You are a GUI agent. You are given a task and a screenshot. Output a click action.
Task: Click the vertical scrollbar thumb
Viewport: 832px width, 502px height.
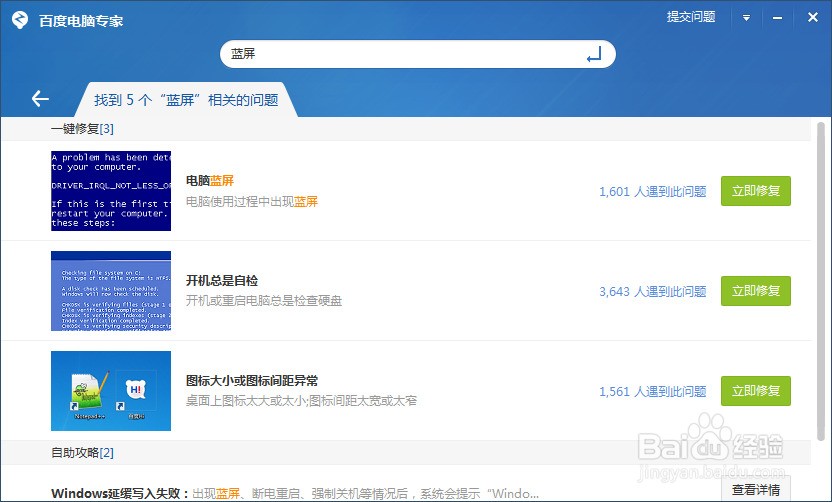coord(821,281)
